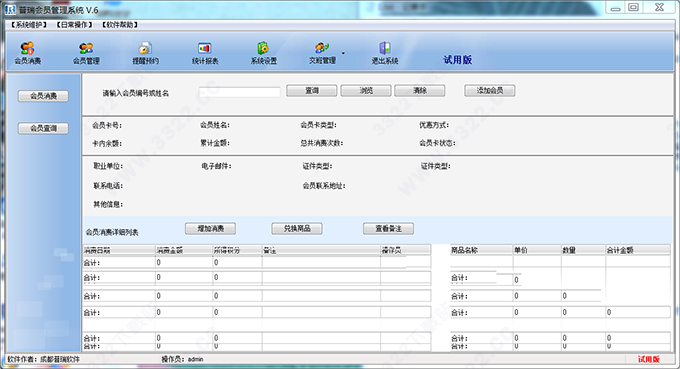680x369 pixels.
Task: Open the 【系统维护】 menu
Action: 29,25
